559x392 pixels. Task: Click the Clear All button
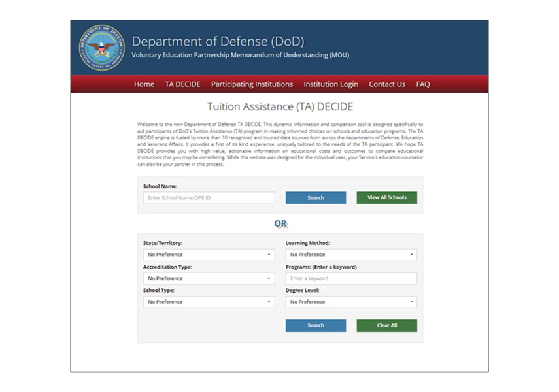(x=387, y=325)
